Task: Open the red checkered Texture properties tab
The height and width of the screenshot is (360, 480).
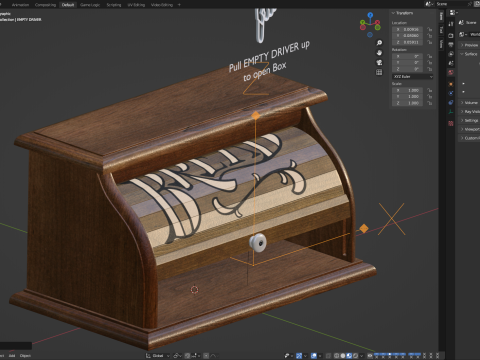Action: pyautogui.click(x=451, y=123)
